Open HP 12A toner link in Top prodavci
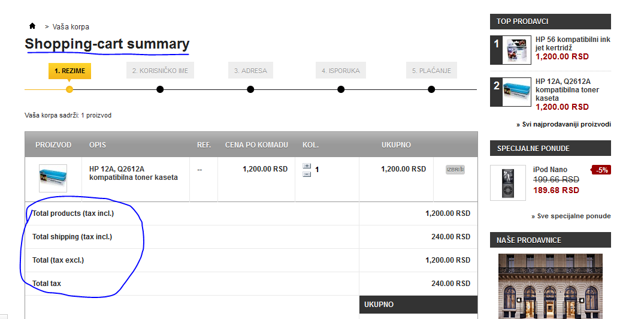644x319 pixels. tap(567, 90)
